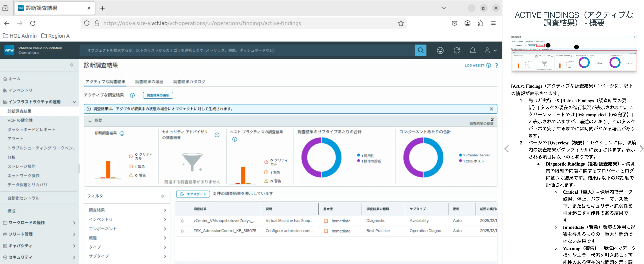Expand ワークロードの操作 menu
Viewport: 644px width, 264px height.
point(74,223)
